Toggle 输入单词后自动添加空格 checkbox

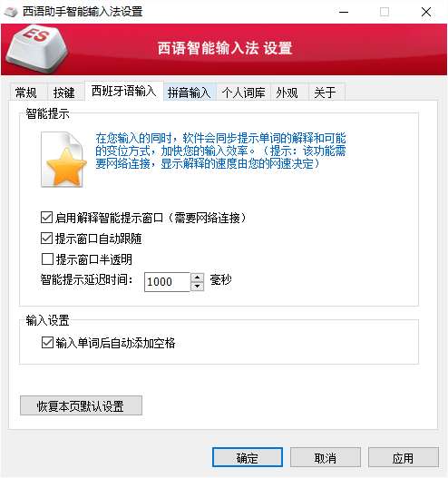click(47, 343)
